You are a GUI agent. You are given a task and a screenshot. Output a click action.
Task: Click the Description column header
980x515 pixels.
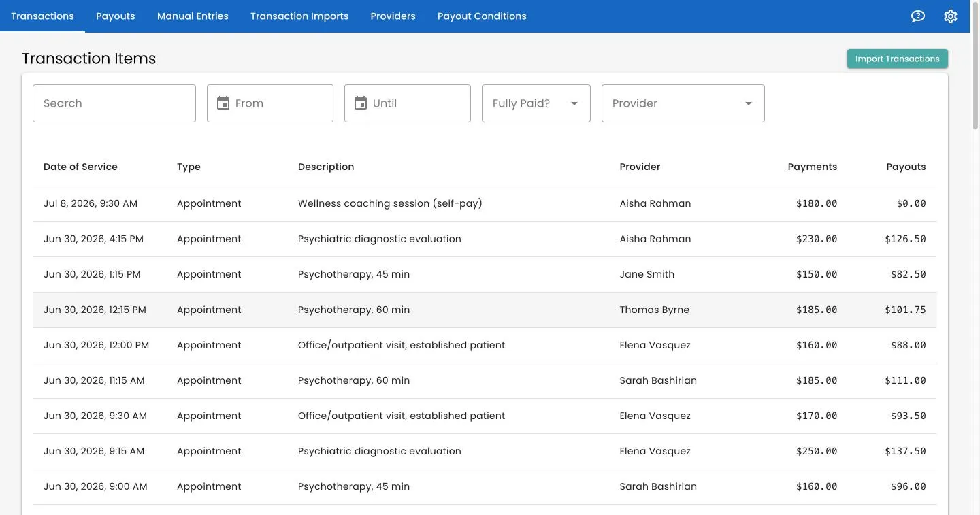(x=326, y=167)
